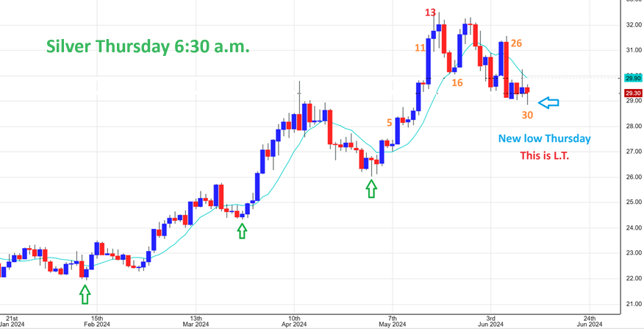
Task: Click the 24th Jun 2024 date label
Action: click(589, 321)
